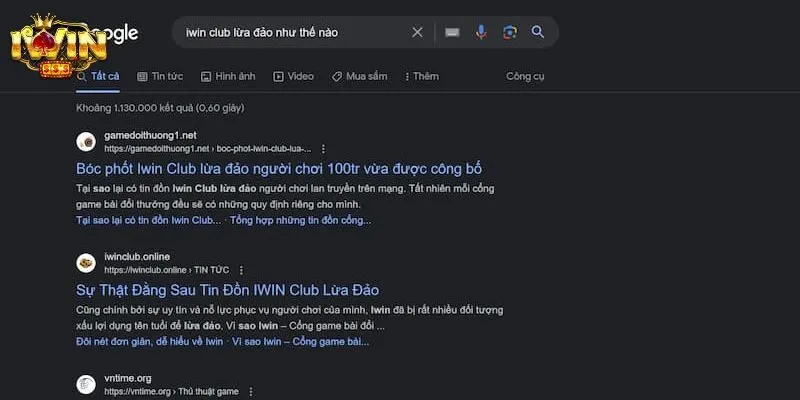
Task: Open options menu for iwinclub.online result
Action: tap(241, 270)
